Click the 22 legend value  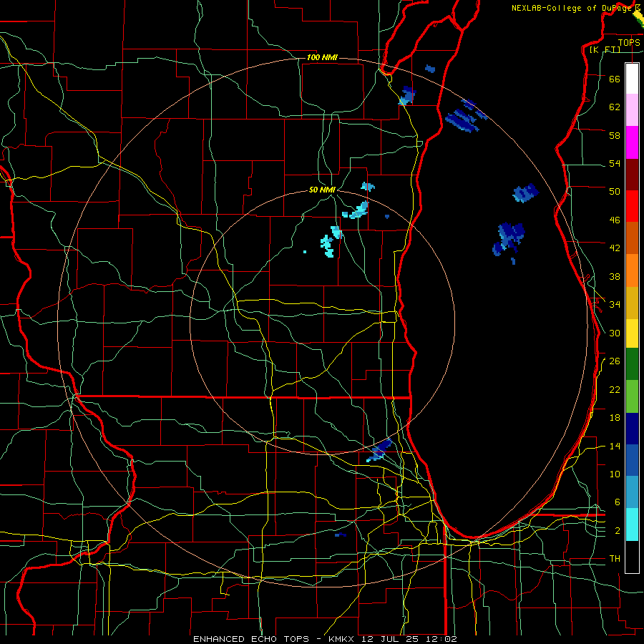615,390
